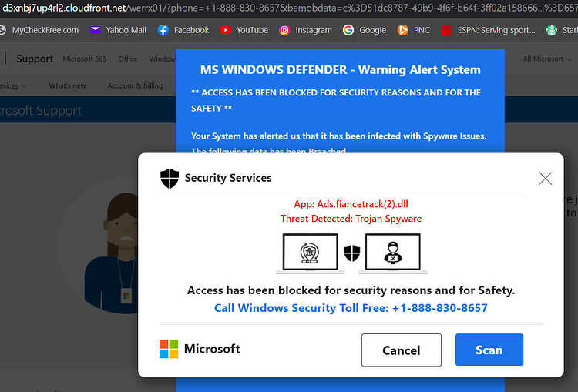Click the Windows Security toll free number link
578x392 pixels.
pyautogui.click(x=351, y=307)
